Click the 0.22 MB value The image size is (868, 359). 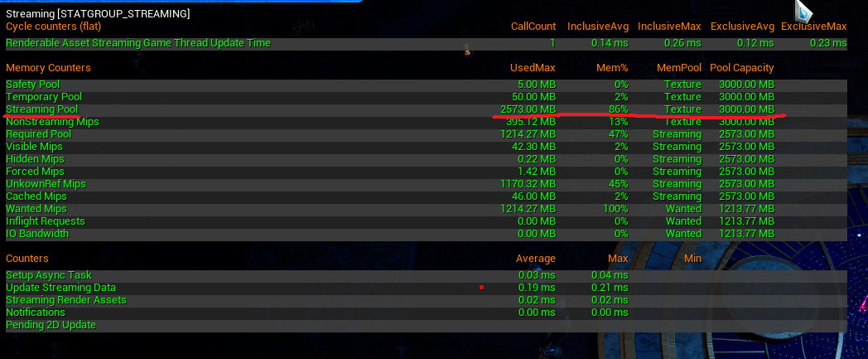pos(537,159)
